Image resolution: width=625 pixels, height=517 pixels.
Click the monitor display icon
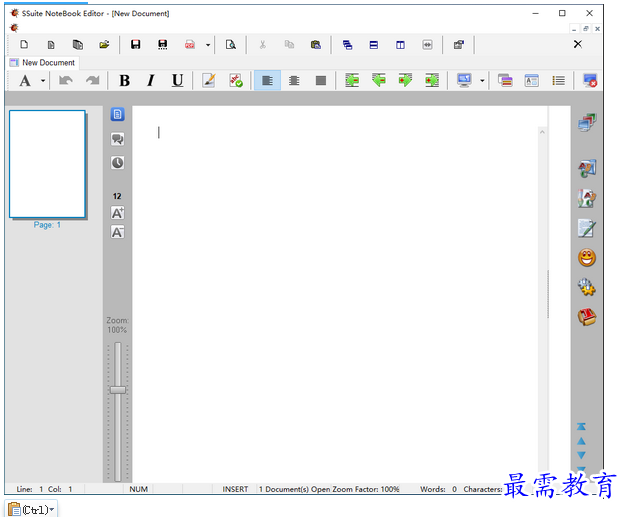(x=464, y=81)
